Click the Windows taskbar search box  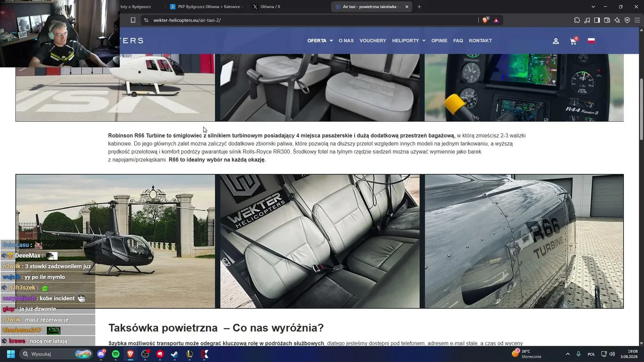55,354
